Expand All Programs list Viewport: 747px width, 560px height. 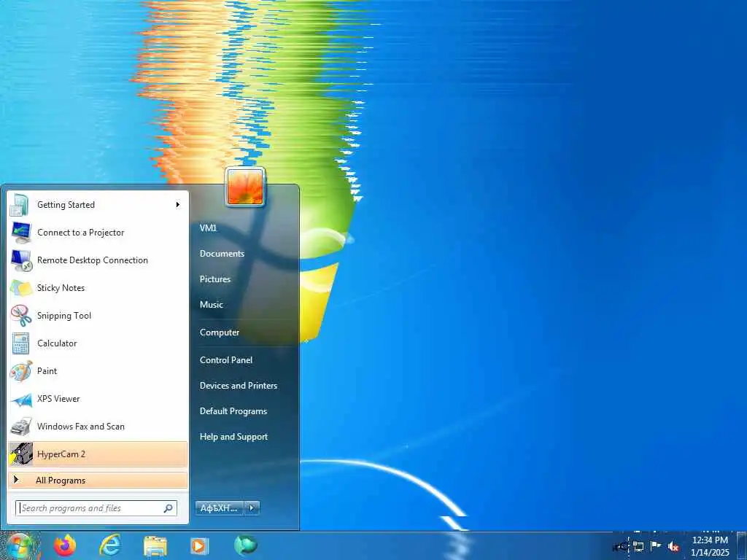point(98,480)
